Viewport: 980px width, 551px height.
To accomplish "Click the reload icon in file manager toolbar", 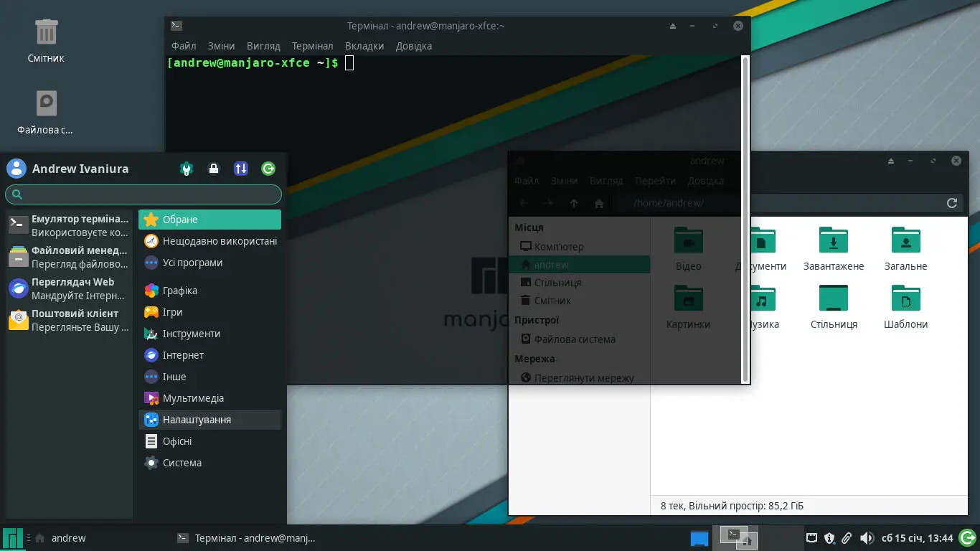I will (x=952, y=203).
